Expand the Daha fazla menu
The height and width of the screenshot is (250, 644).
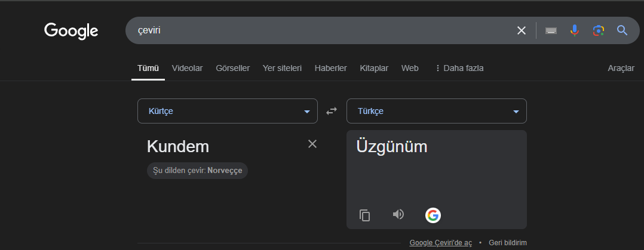point(459,68)
